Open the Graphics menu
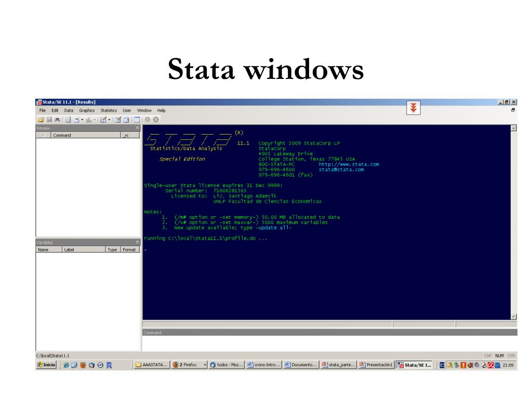 (x=87, y=110)
